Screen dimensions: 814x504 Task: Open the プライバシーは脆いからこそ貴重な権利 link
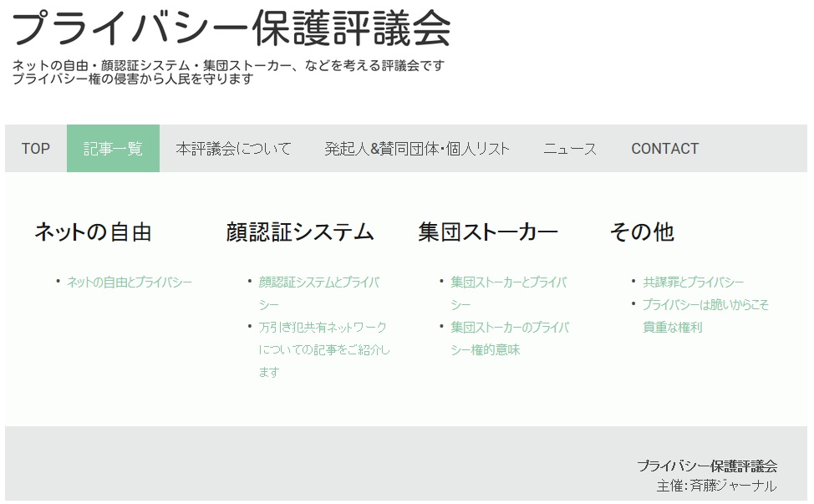point(705,316)
